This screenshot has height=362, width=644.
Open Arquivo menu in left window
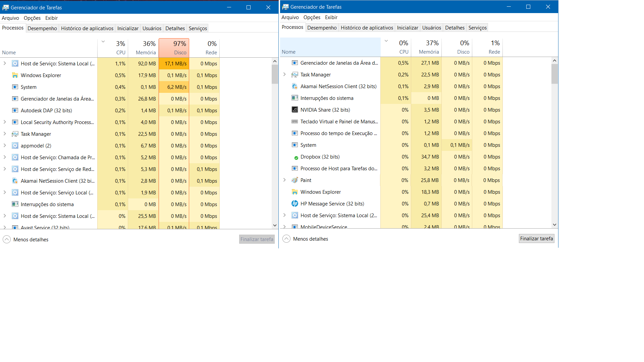10,18
